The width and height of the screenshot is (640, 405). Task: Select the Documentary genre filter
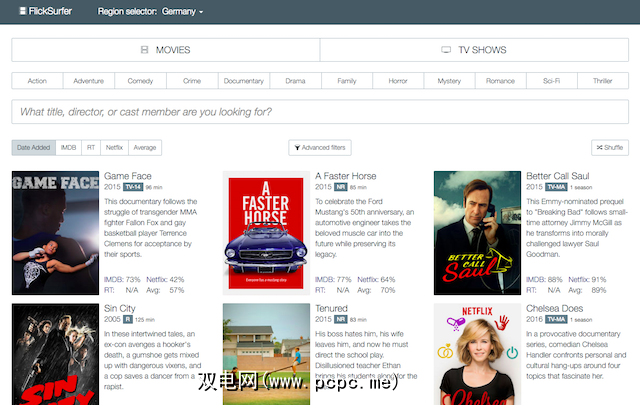point(243,80)
